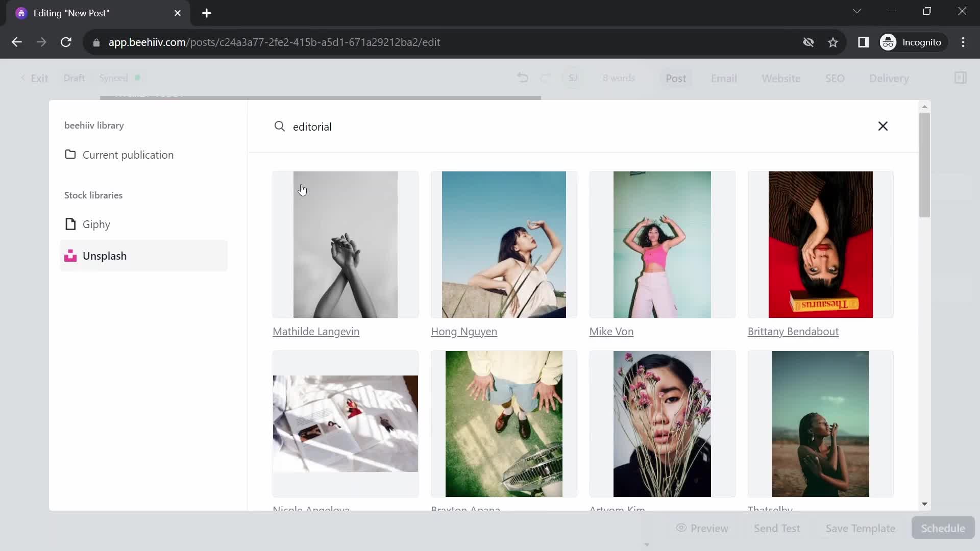Click the site lock icon
The height and width of the screenshot is (551, 980).
coord(96,42)
